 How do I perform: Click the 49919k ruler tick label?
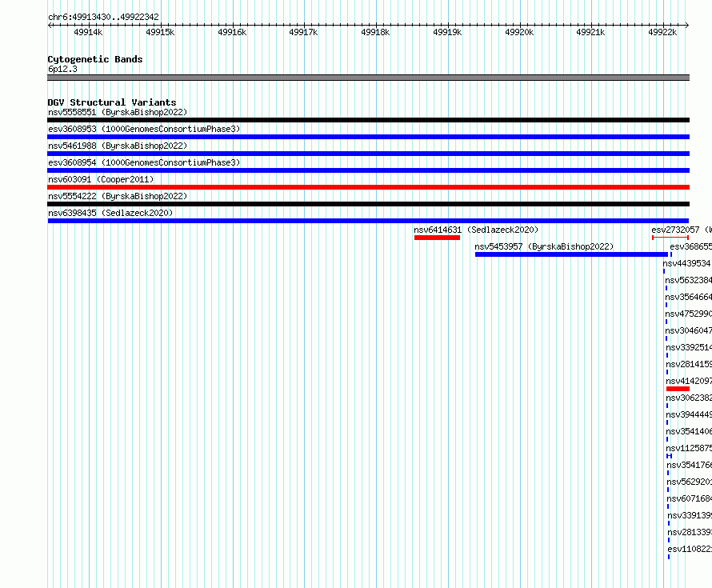tap(447, 32)
